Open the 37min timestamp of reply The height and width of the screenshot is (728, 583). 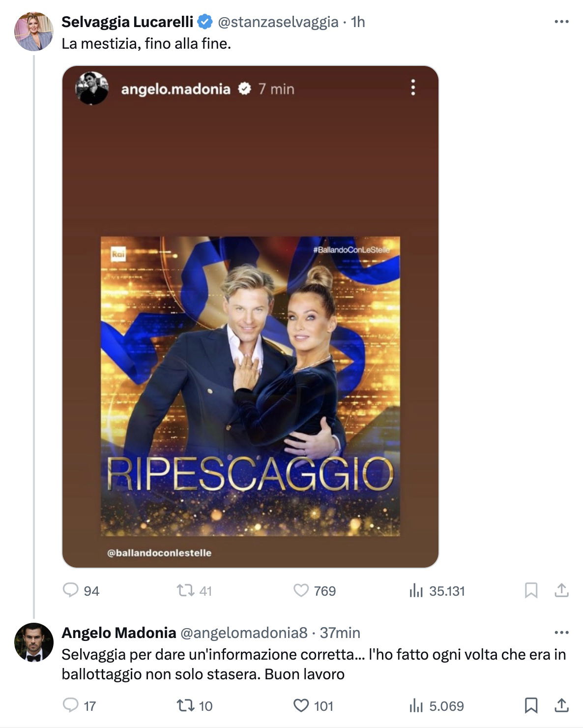[x=340, y=633]
